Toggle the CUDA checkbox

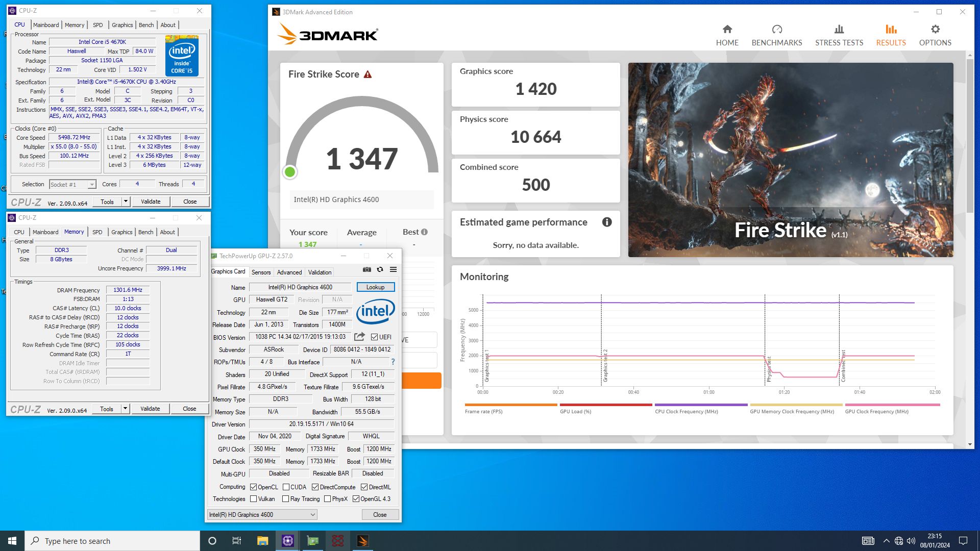[286, 487]
